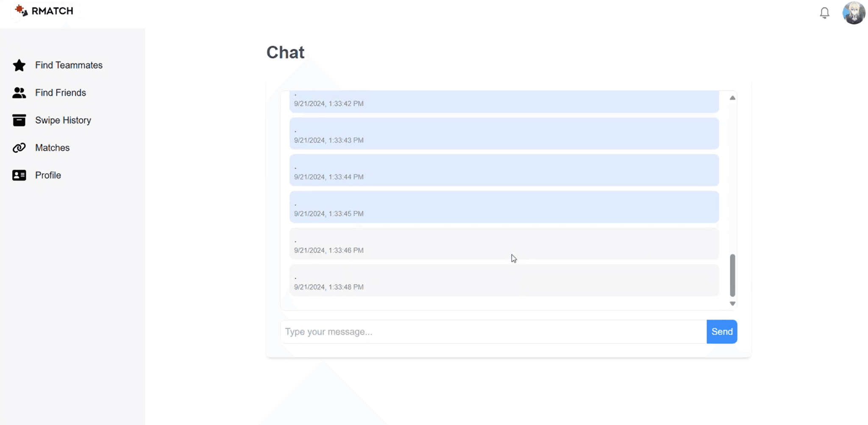This screenshot has height=425, width=868.
Task: Click the Find Friends people icon
Action: point(19,93)
